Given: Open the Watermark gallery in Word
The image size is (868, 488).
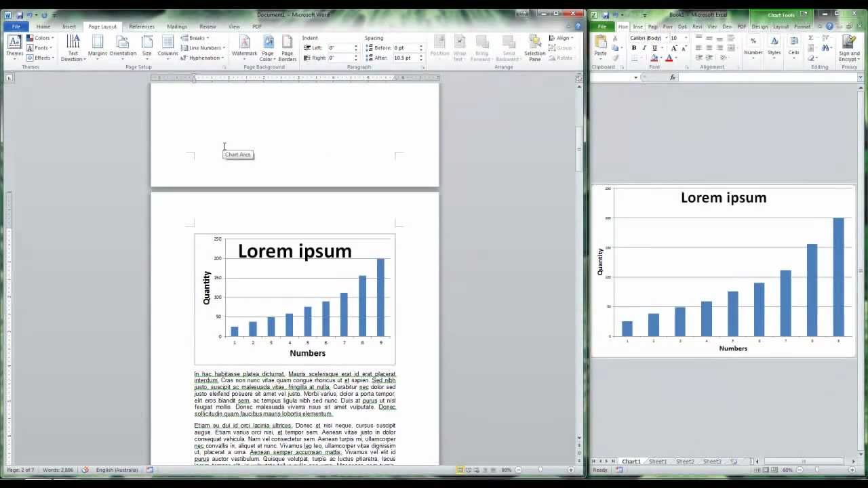Looking at the screenshot, I should point(244,48).
